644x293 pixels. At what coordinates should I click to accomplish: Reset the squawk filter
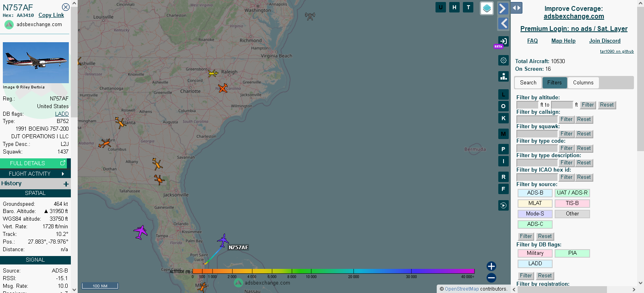click(x=584, y=134)
